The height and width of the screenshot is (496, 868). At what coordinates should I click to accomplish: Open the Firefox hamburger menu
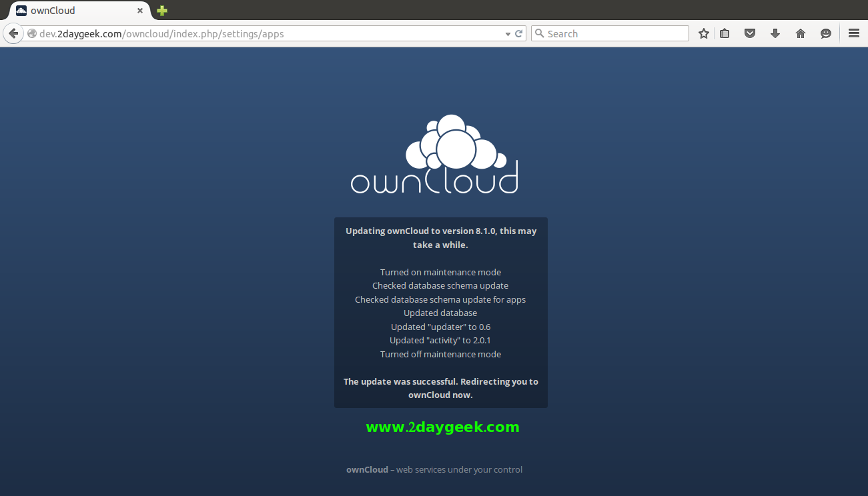853,33
